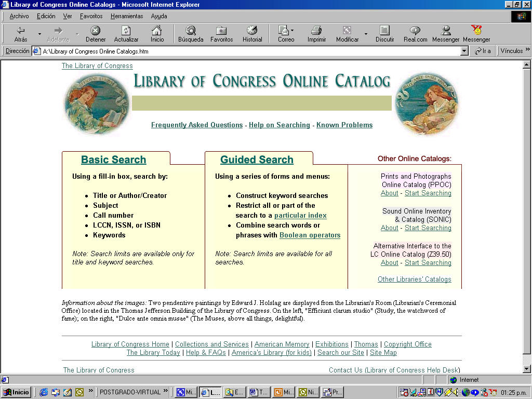532x399 pixels.
Task: Go to the home page via the Inicio toolbar icon
Action: click(x=157, y=34)
